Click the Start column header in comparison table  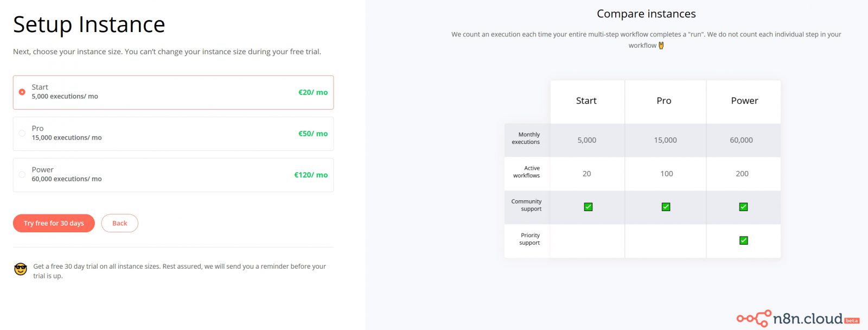coord(586,101)
